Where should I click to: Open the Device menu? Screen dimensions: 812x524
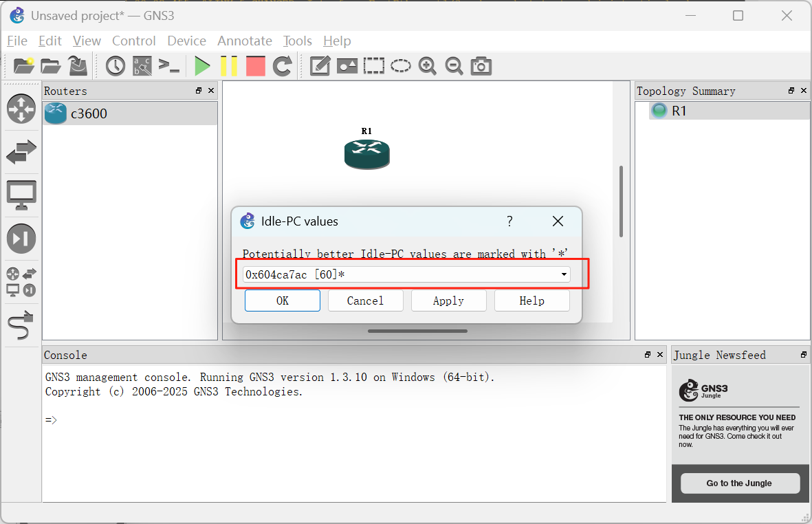(x=186, y=41)
